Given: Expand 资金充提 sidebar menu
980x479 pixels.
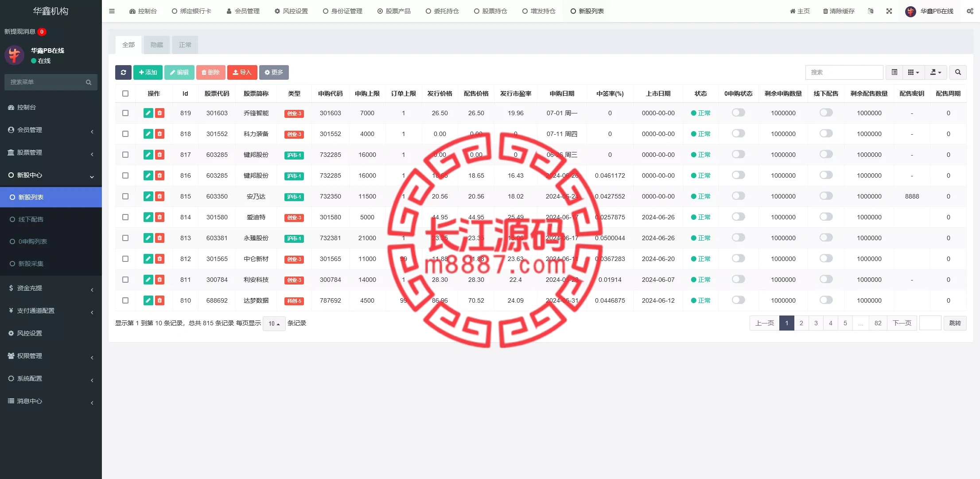Looking at the screenshot, I should coord(51,288).
